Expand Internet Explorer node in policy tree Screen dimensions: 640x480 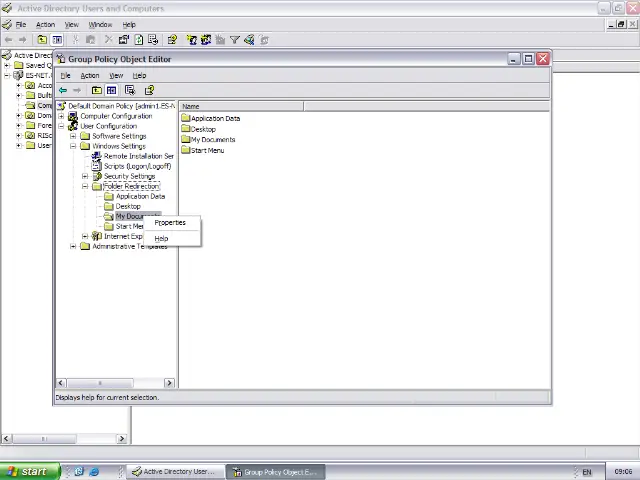85,236
